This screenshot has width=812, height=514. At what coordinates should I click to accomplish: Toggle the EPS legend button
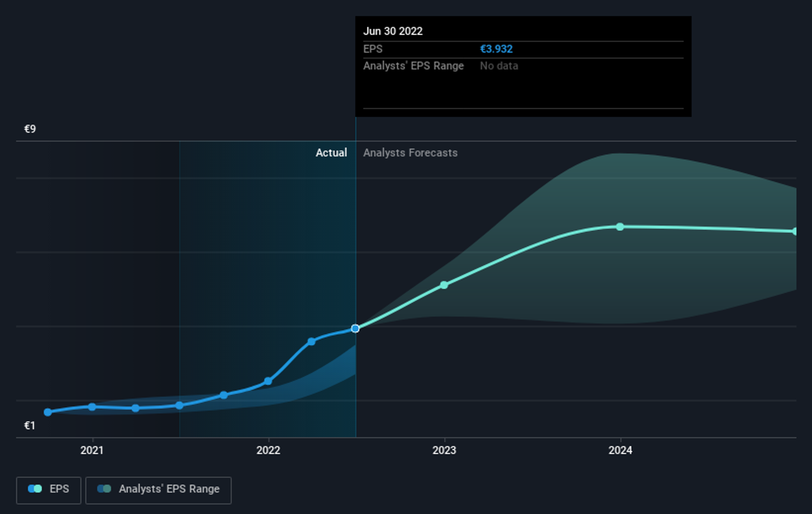[x=49, y=490]
